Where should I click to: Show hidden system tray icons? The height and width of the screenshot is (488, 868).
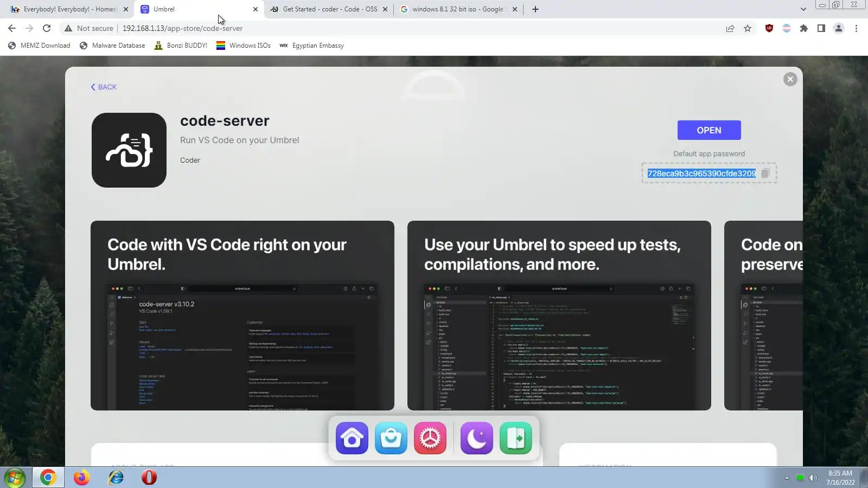(x=787, y=478)
